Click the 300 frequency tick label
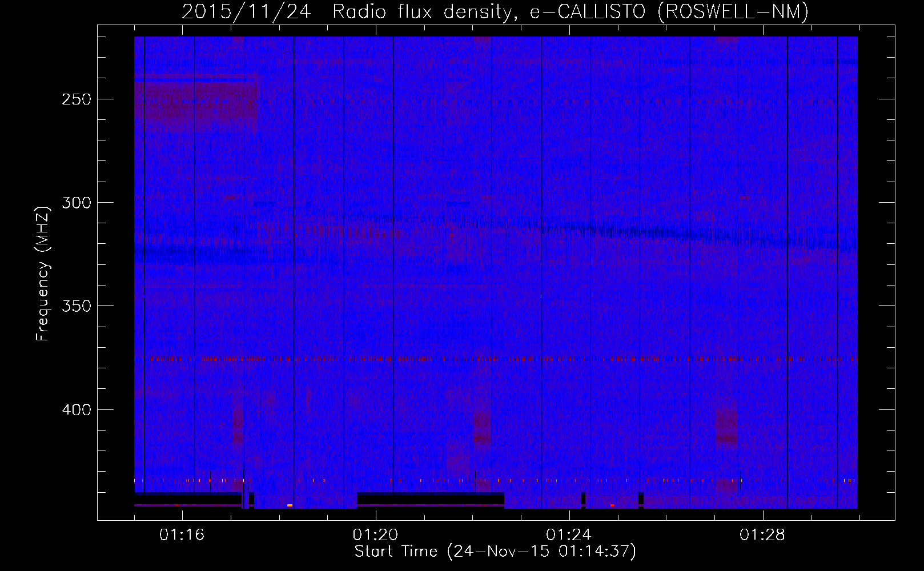924x571 pixels. [x=77, y=203]
